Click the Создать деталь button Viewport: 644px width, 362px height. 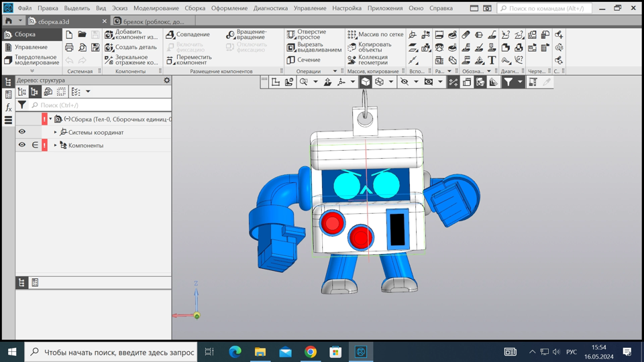(x=131, y=47)
